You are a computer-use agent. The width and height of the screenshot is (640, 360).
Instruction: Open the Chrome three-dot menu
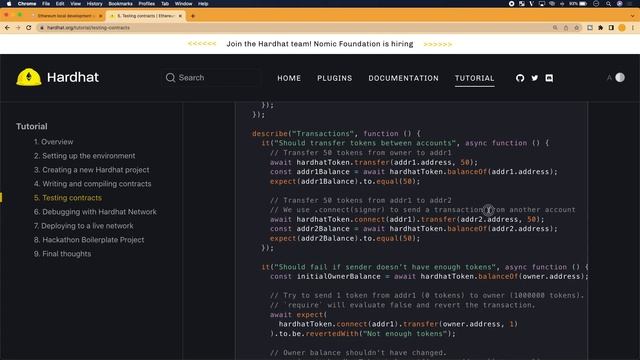pyautogui.click(x=633, y=28)
